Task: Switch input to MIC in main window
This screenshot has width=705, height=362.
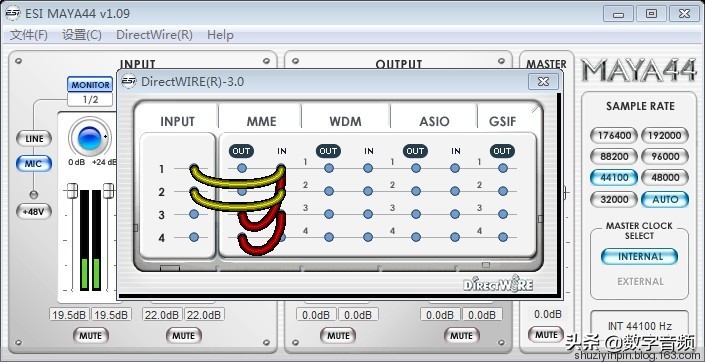Action: click(x=34, y=164)
